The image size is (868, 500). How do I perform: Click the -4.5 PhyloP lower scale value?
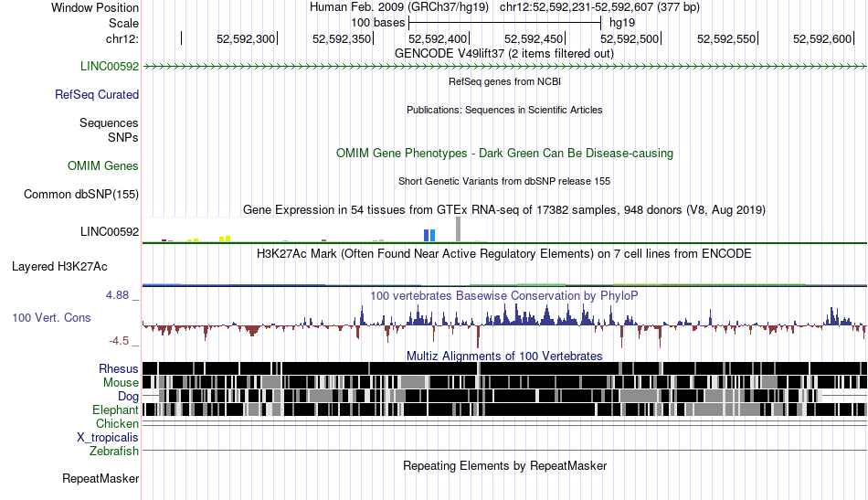(x=119, y=341)
